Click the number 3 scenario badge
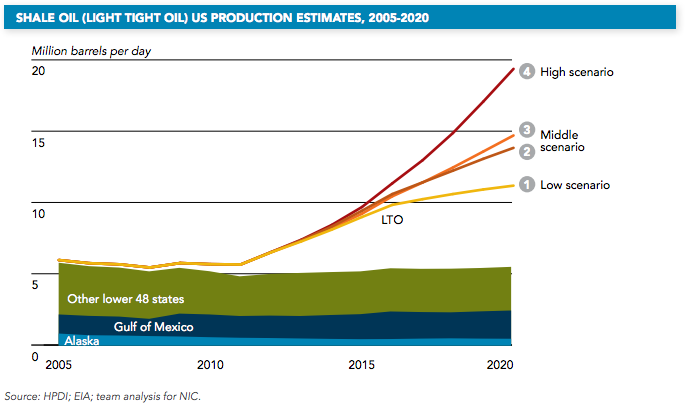Viewport: 688px width, 411px height. pos(527,130)
